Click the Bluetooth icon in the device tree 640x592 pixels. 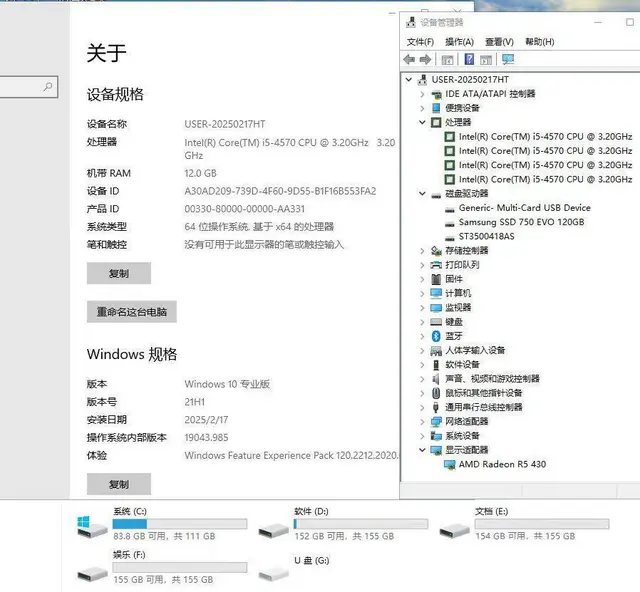436,336
